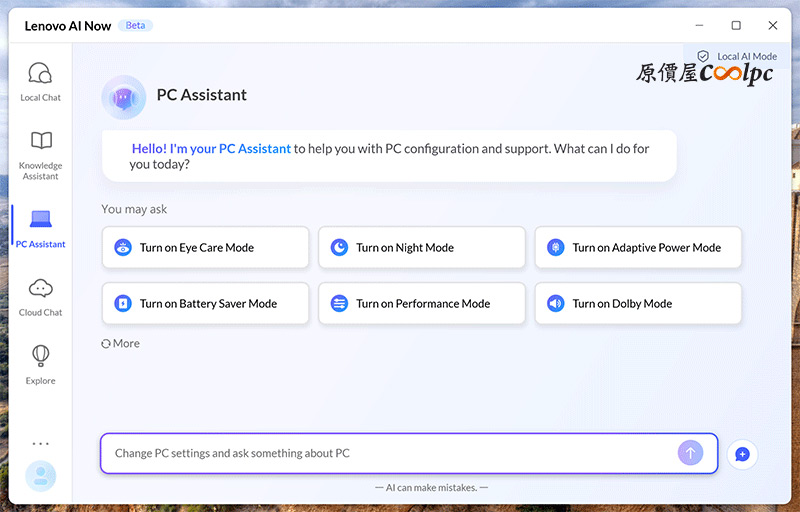
Task: Choose Turn on Dolby Mode
Action: [638, 304]
